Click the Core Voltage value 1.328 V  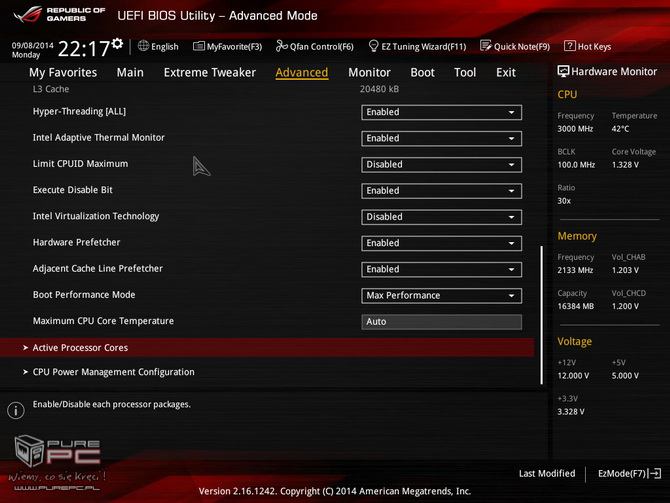click(625, 165)
